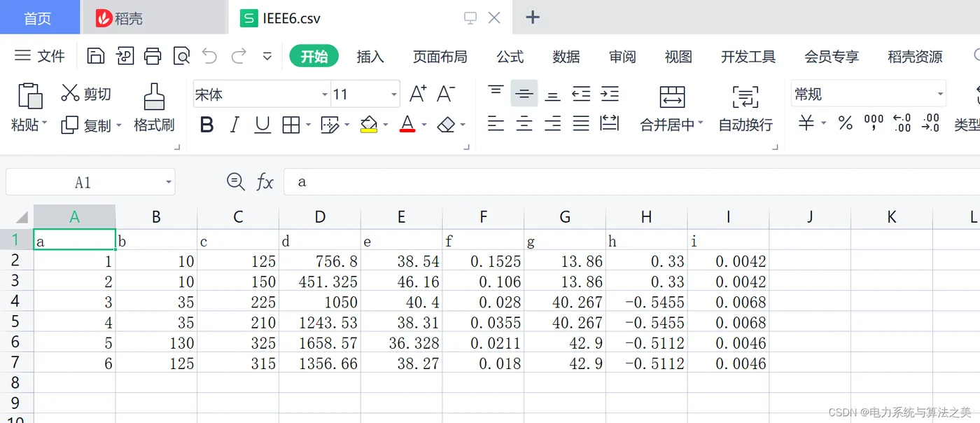Open the Copy options dropdown arrow
Screen dimensions: 980x423
118,125
